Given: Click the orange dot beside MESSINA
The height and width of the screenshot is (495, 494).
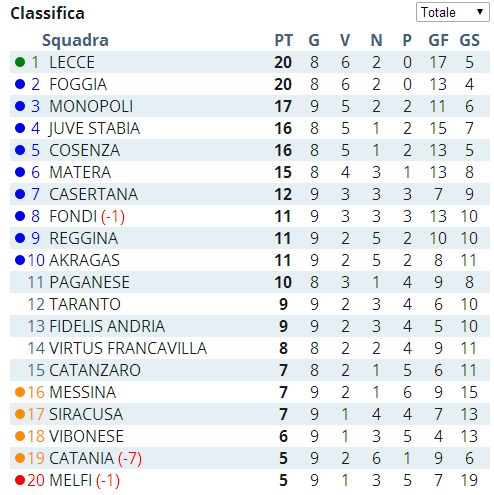Looking at the screenshot, I should [20, 392].
